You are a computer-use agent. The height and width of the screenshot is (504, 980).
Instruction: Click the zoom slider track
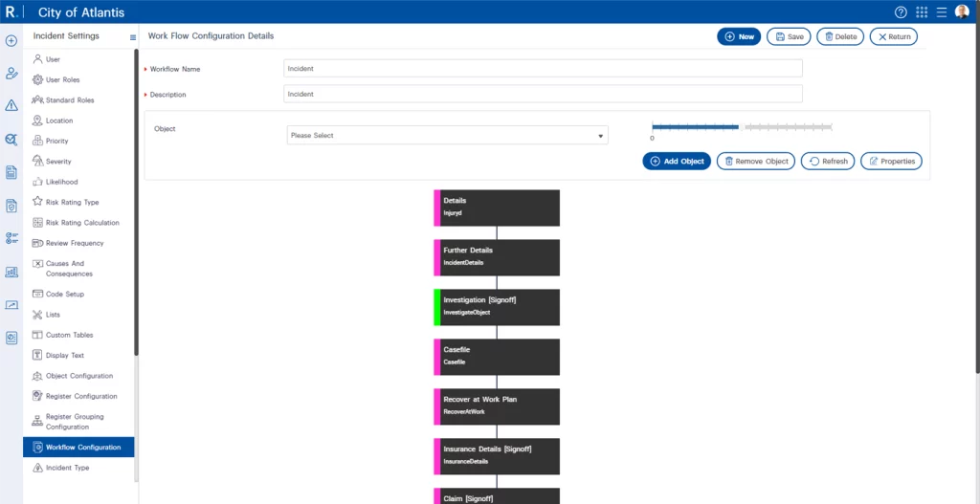742,126
